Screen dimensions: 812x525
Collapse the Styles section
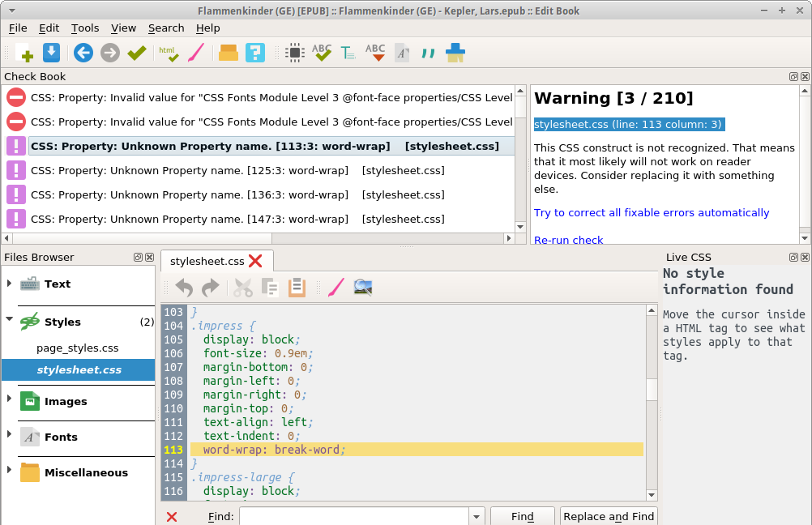pos(10,321)
